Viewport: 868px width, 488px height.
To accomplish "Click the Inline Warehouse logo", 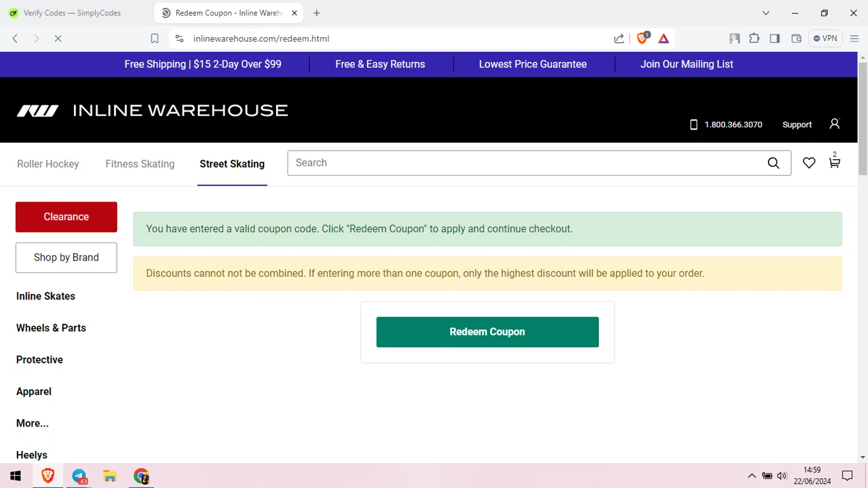I will pyautogui.click(x=153, y=111).
